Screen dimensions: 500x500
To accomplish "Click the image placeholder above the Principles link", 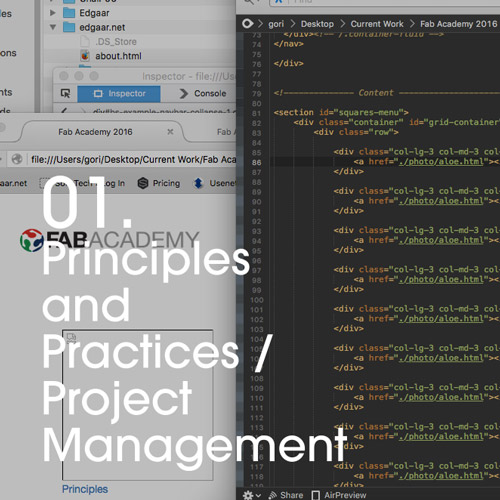I will [137, 405].
